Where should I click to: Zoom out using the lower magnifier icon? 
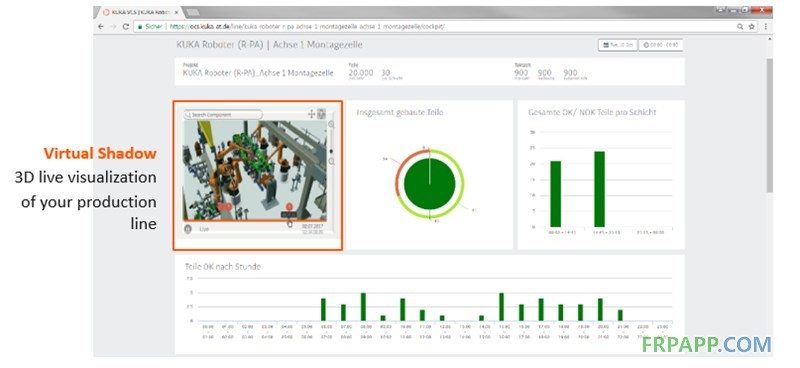331,162
